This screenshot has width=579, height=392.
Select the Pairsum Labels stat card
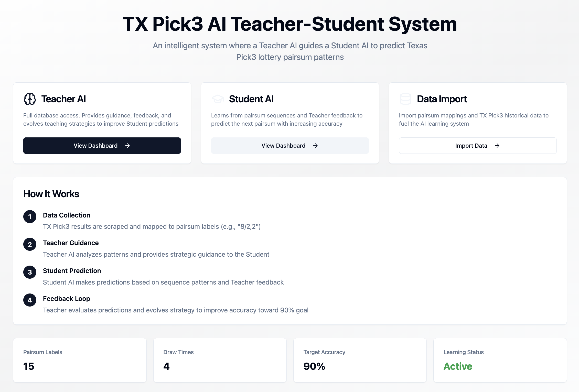tap(80, 360)
